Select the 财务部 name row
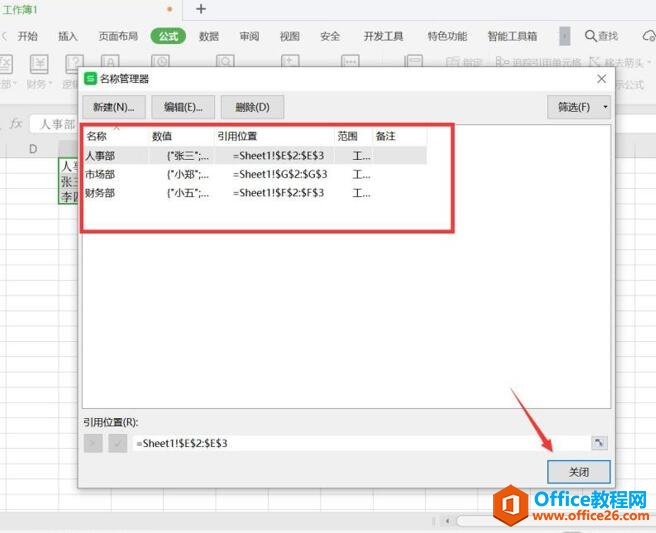The width and height of the screenshot is (656, 533). pyautogui.click(x=255, y=193)
